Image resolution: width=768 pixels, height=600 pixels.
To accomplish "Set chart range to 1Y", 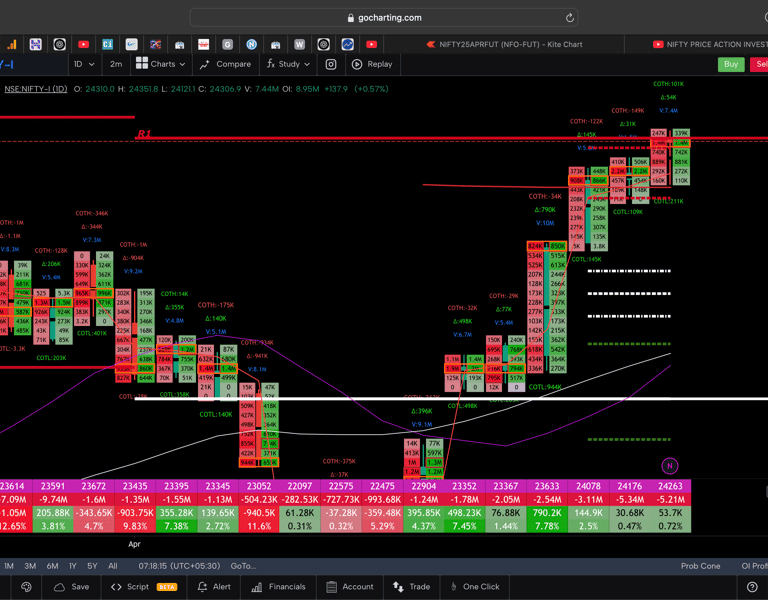I will [x=72, y=566].
